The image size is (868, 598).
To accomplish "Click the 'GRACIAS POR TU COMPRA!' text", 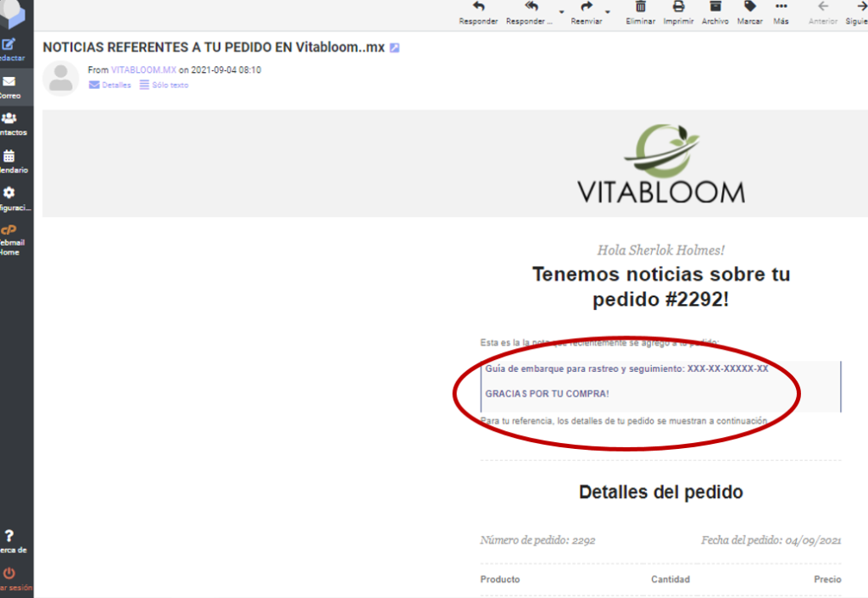I will tap(547, 394).
